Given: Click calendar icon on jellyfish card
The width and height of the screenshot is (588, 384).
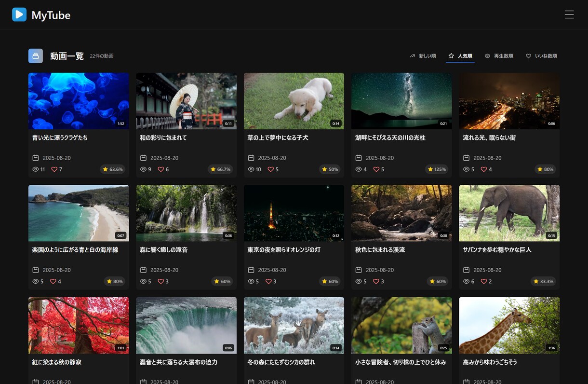Looking at the screenshot, I should [x=36, y=158].
